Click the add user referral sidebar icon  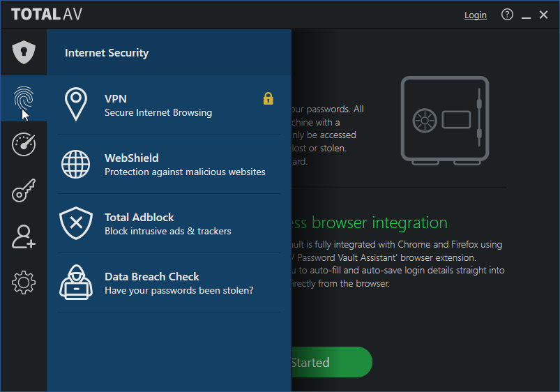pos(24,236)
